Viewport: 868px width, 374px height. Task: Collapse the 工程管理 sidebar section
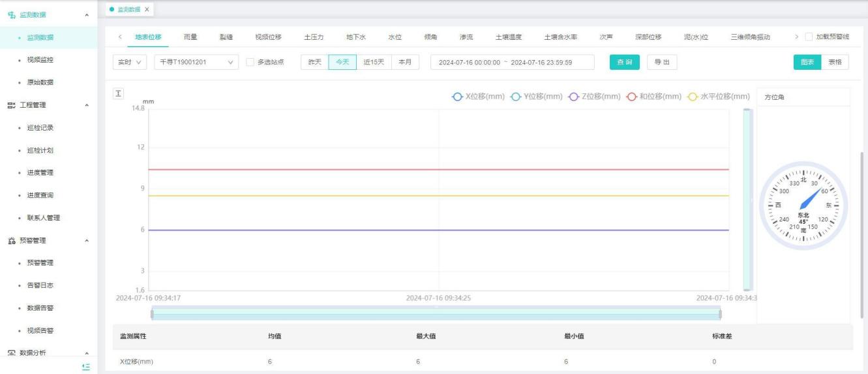(87, 105)
